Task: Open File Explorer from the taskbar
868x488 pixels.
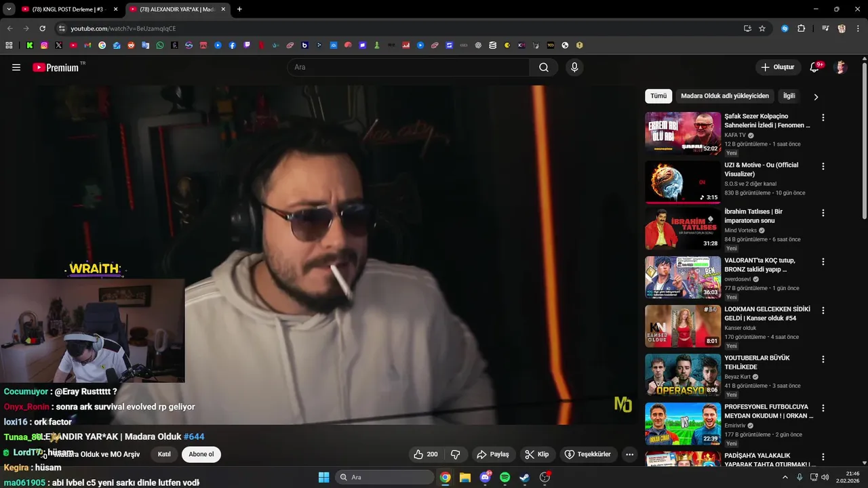Action: (x=465, y=477)
